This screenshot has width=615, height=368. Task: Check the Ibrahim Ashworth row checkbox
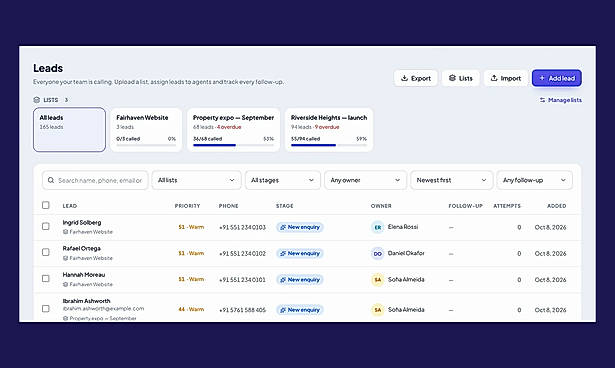click(45, 309)
